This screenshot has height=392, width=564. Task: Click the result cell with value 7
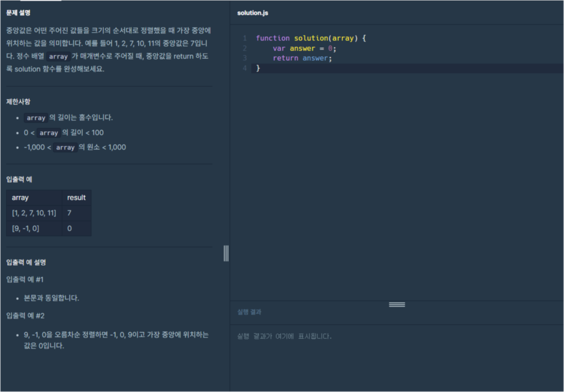tap(76, 213)
